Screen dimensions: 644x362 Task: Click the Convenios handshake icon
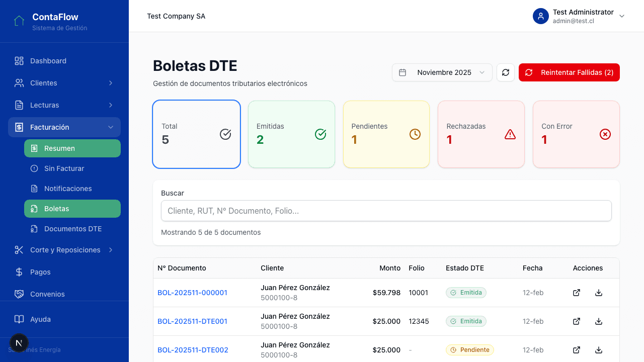click(x=19, y=294)
